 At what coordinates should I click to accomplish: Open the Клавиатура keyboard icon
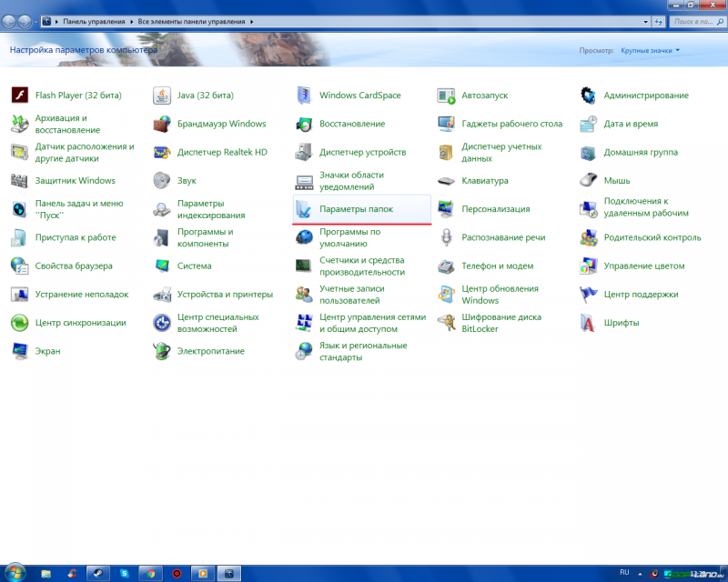(x=446, y=181)
